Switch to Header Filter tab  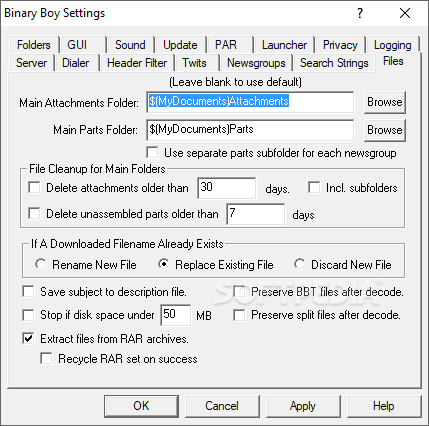pyautogui.click(x=137, y=63)
